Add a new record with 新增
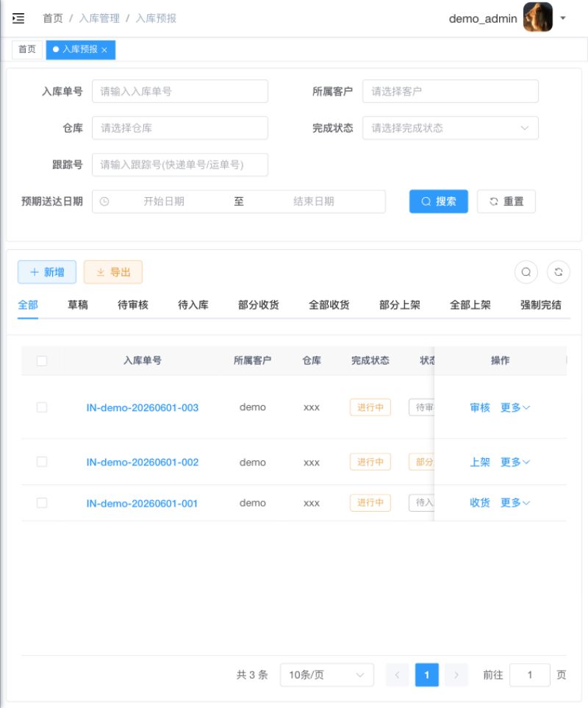This screenshot has height=708, width=588. click(x=47, y=272)
